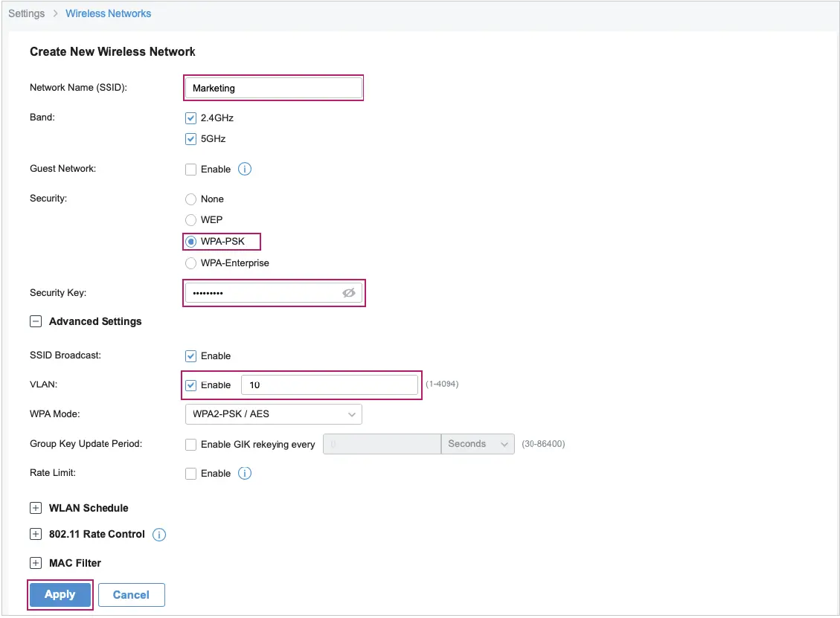
Task: Uncheck the 2.4GHz band
Action: point(191,118)
